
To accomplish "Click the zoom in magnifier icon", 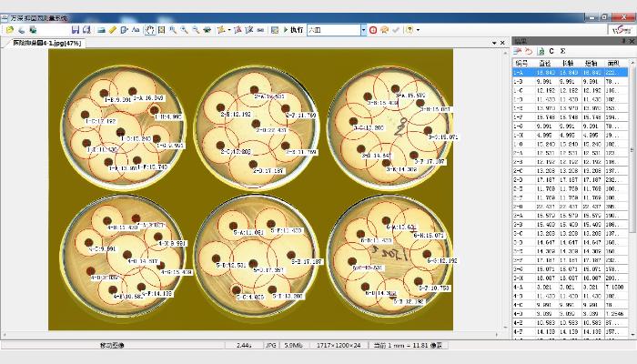I will (x=173, y=30).
